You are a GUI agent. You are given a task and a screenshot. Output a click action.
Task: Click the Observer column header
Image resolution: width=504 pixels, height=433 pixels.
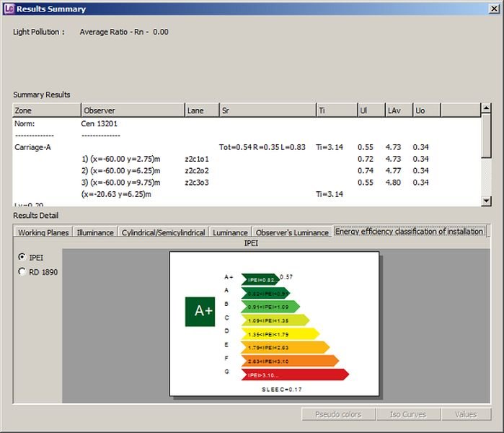pos(133,110)
